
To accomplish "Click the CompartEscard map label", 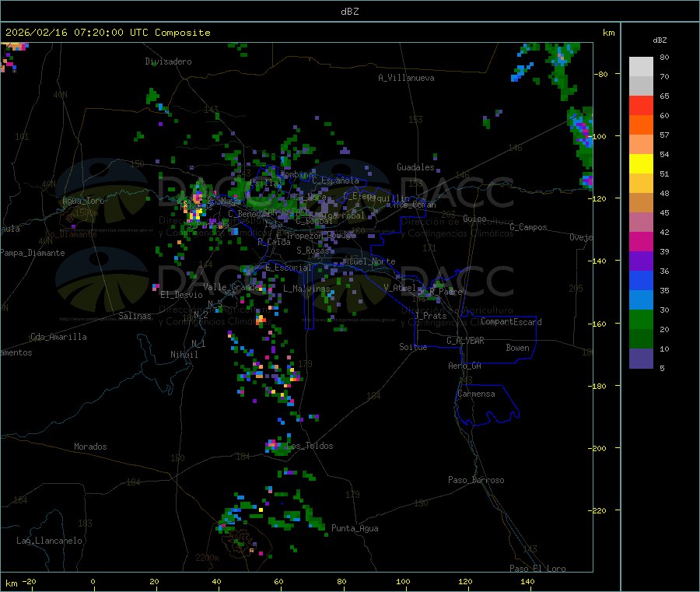I will click(511, 321).
